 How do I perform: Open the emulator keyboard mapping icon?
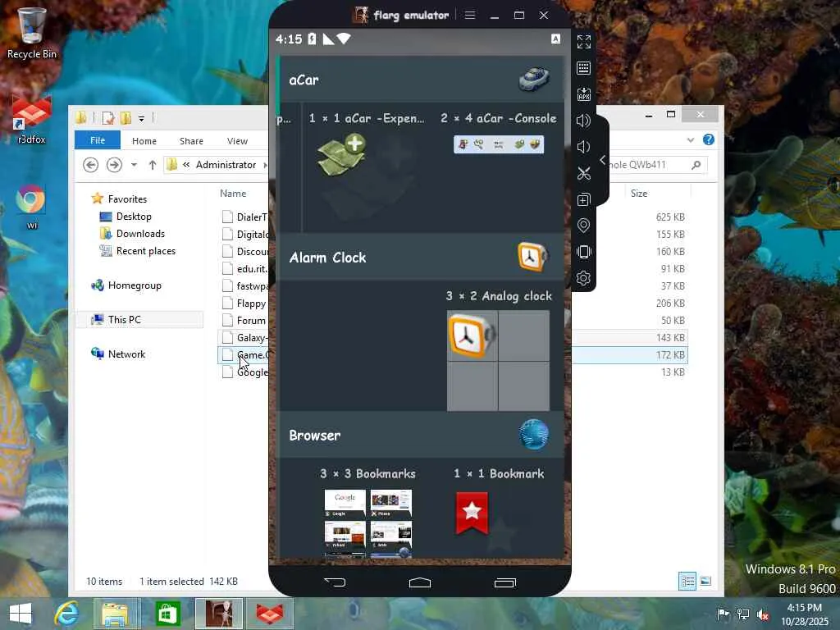(584, 68)
